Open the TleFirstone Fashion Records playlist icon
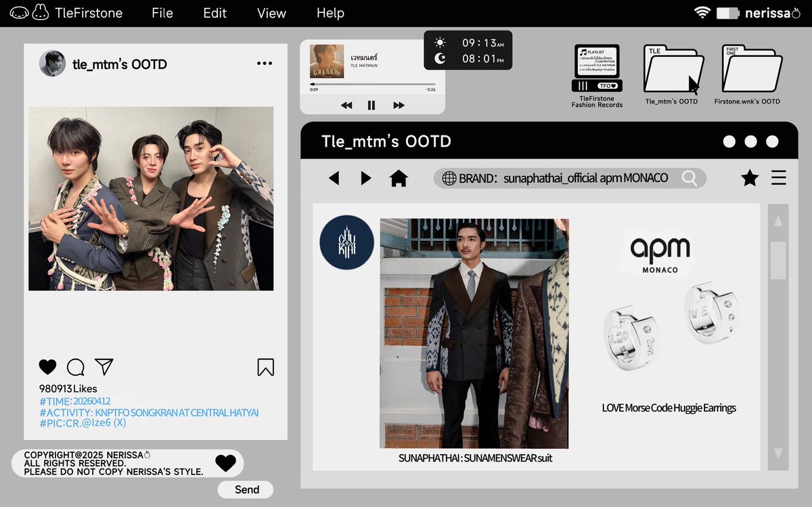Screen dimensions: 812x507 coord(597,76)
